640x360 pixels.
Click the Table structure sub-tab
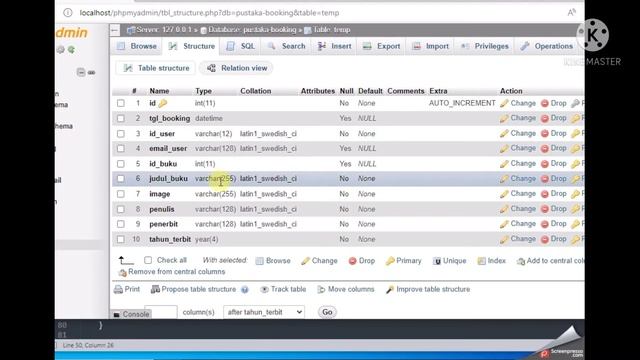[x=156, y=68]
